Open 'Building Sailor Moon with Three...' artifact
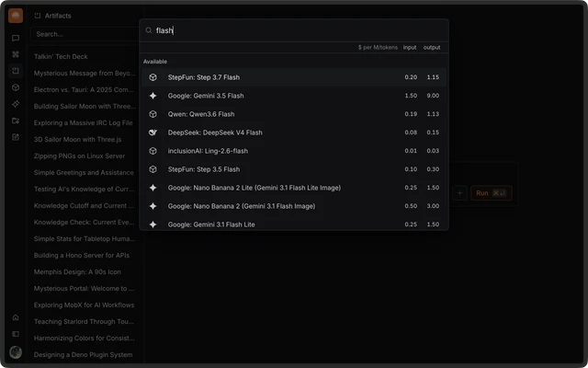The height and width of the screenshot is (368, 588). coord(85,107)
